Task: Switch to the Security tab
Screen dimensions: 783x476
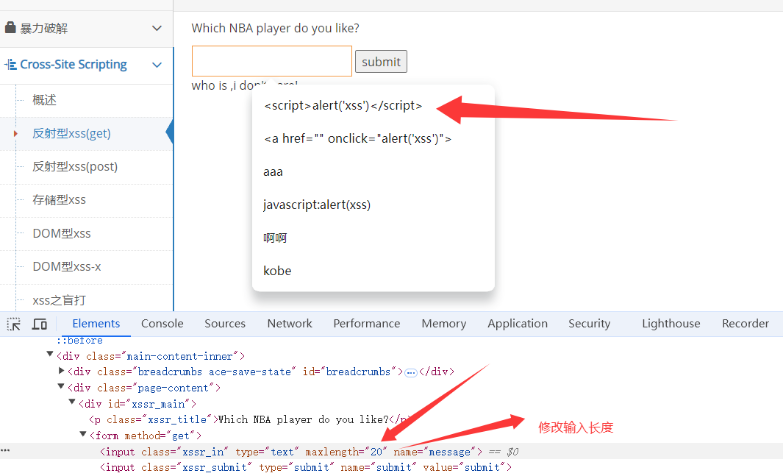Action: (589, 324)
